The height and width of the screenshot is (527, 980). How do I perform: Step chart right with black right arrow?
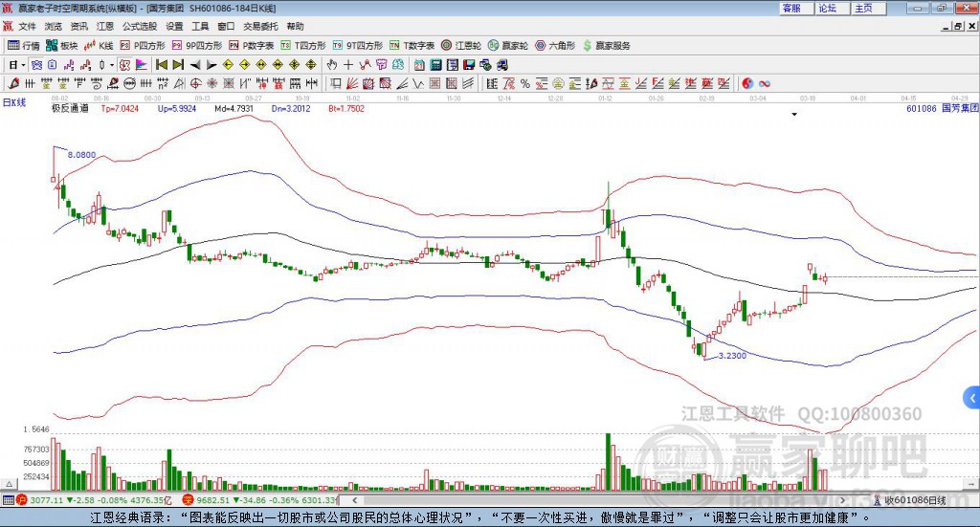pyautogui.click(x=212, y=65)
